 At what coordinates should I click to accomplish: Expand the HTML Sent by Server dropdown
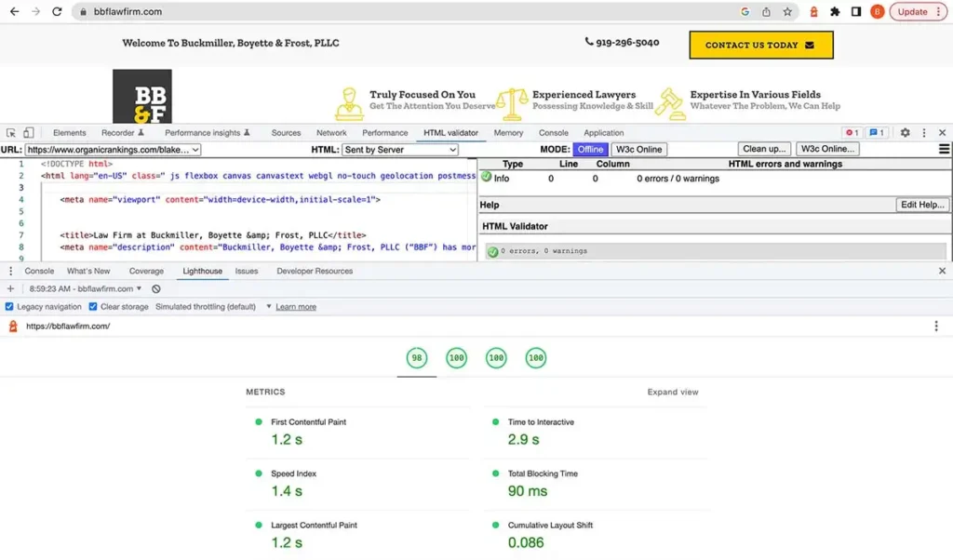pos(400,150)
